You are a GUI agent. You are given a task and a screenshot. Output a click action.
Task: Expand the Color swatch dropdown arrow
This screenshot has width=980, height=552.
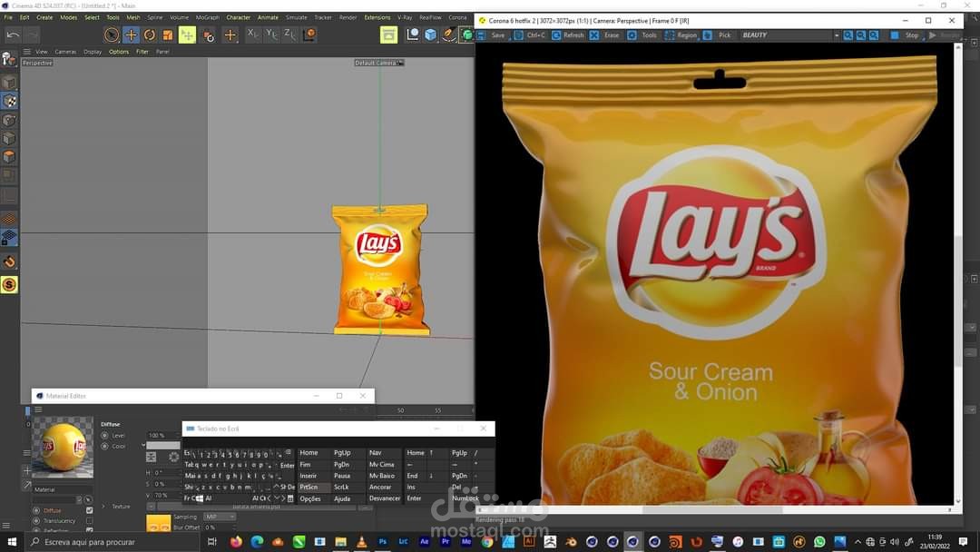(143, 445)
